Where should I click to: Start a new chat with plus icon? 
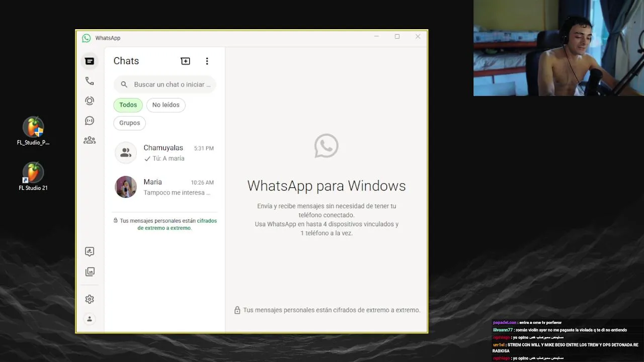(185, 61)
